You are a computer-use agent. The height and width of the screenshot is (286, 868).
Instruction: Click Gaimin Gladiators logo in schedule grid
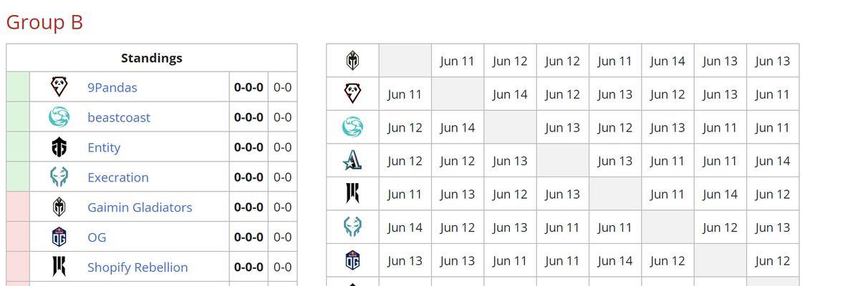pyautogui.click(x=352, y=61)
